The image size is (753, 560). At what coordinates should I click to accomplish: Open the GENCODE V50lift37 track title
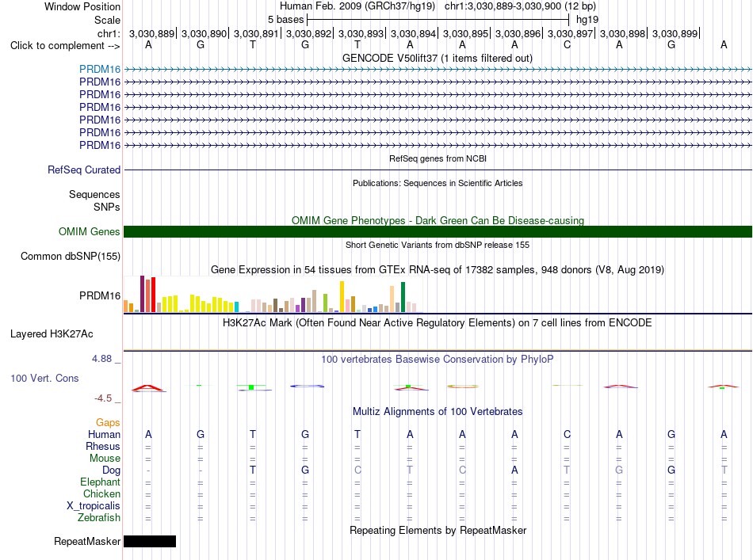[438, 58]
